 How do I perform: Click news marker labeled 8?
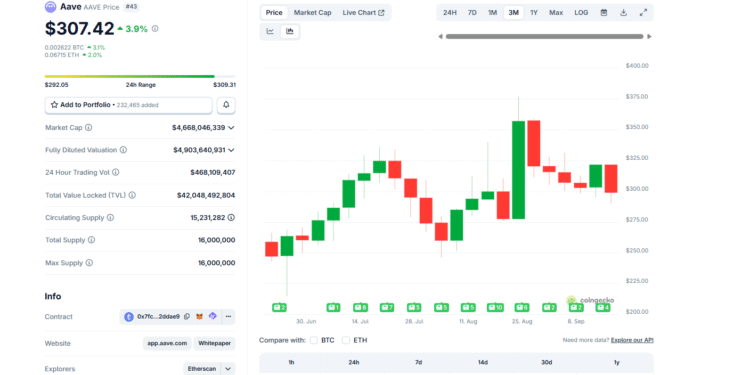(361, 308)
